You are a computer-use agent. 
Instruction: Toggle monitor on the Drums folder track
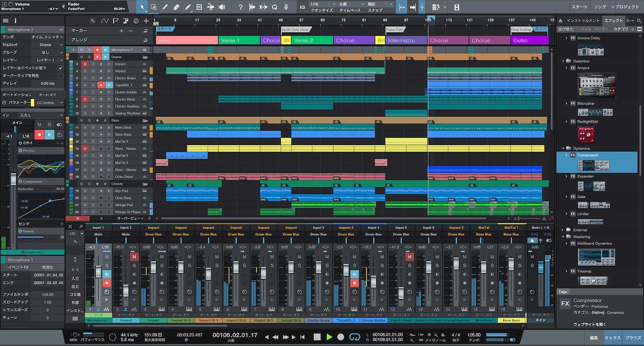coord(107,56)
